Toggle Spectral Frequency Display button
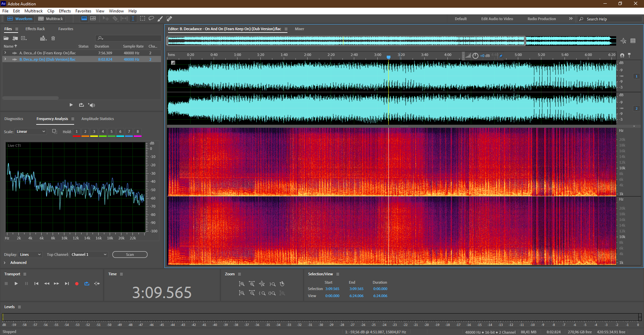This screenshot has height=335, width=644. [x=84, y=19]
